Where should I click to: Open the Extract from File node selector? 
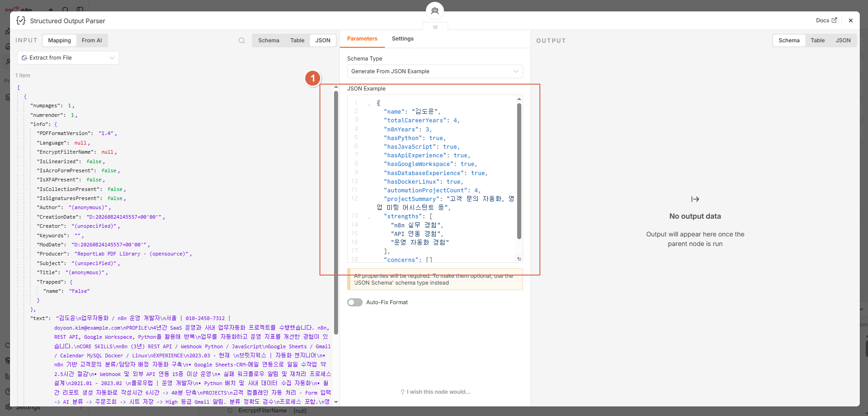(x=68, y=58)
